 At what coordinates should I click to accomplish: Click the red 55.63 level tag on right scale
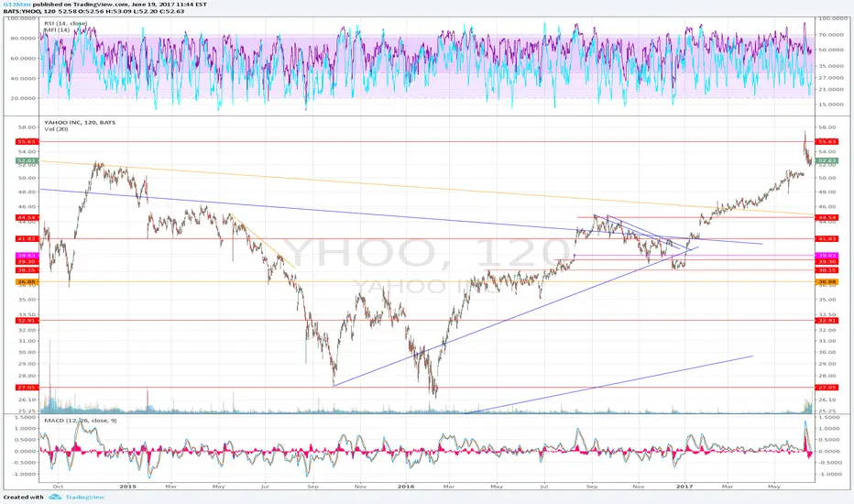pos(827,142)
